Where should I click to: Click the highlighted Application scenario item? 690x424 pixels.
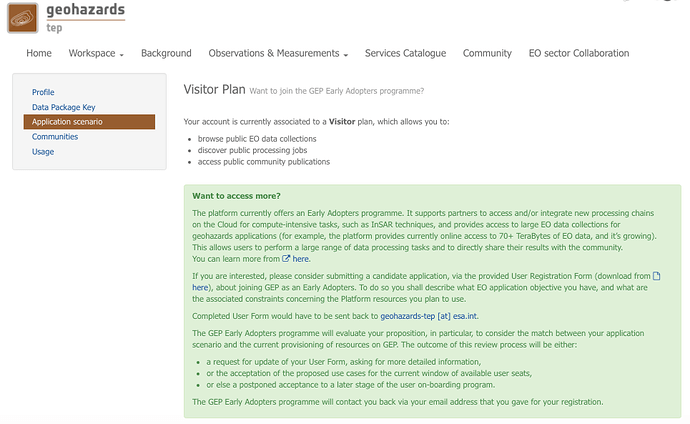click(x=67, y=122)
